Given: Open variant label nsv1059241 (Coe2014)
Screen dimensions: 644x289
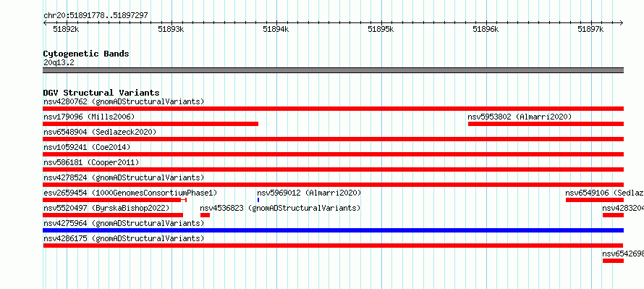Looking at the screenshot, I should [87, 147].
